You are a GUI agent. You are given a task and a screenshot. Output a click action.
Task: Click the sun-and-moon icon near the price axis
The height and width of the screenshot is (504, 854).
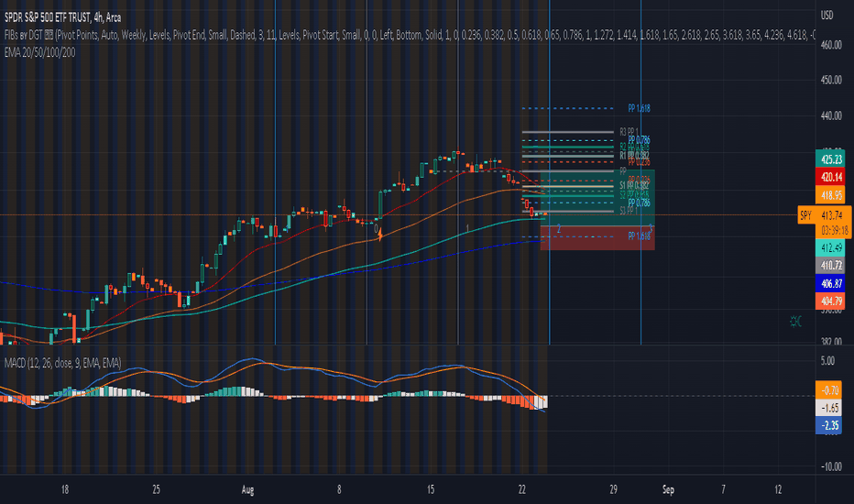tap(795, 322)
